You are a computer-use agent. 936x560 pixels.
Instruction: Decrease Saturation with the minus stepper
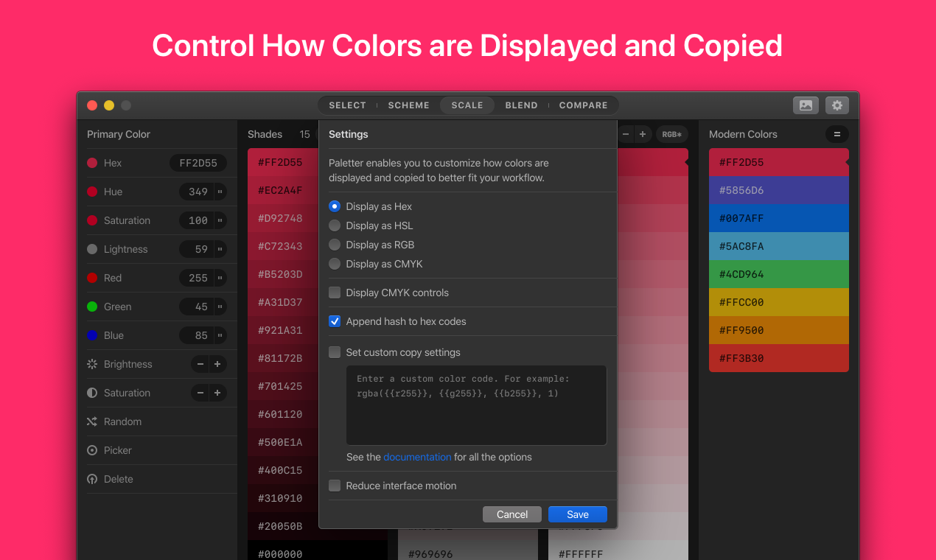[200, 393]
